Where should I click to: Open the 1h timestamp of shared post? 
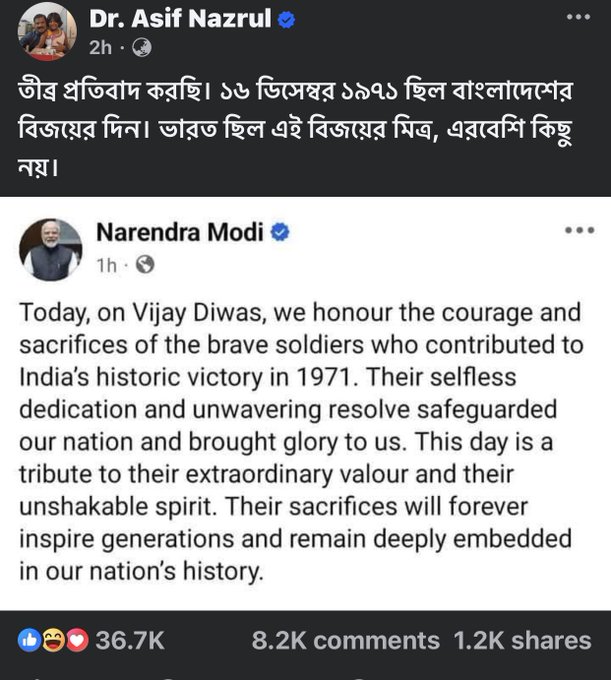(x=107, y=264)
